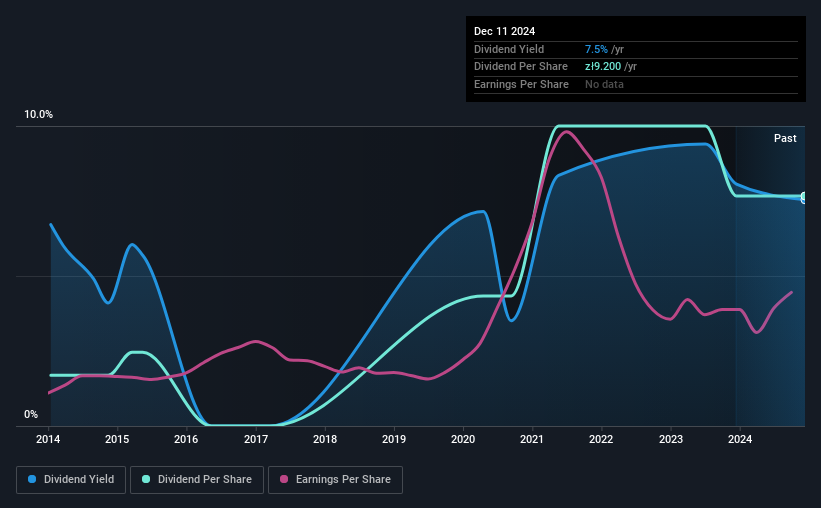Screen dimensions: 821x508
Task: Click the Dec 11 2024 tooltip date header
Action: coord(504,31)
